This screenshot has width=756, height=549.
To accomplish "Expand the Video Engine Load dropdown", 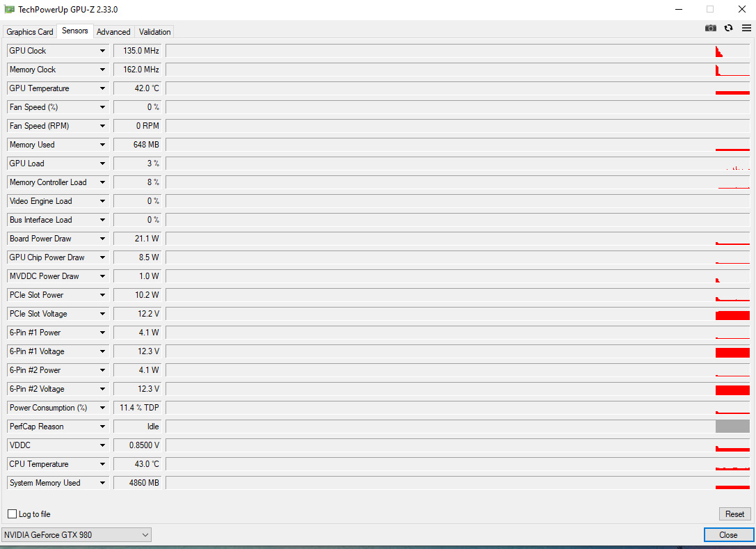I will (x=103, y=201).
